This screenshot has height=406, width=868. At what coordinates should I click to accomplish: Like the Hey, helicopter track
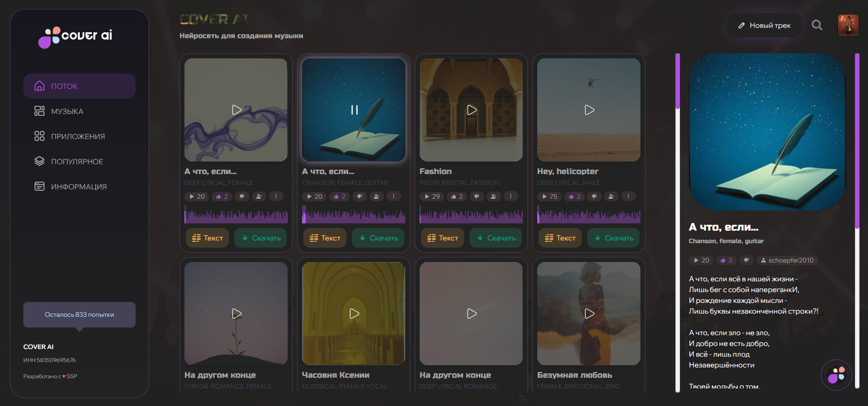click(574, 196)
